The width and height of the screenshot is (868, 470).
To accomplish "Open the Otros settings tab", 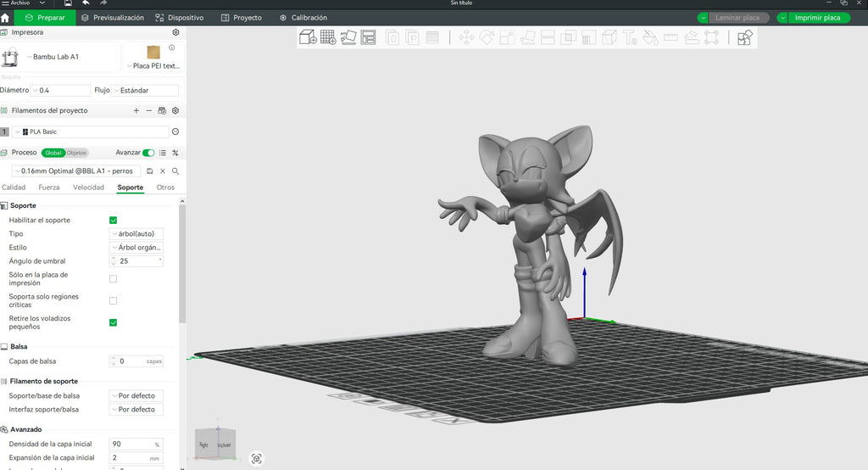I will tap(165, 187).
